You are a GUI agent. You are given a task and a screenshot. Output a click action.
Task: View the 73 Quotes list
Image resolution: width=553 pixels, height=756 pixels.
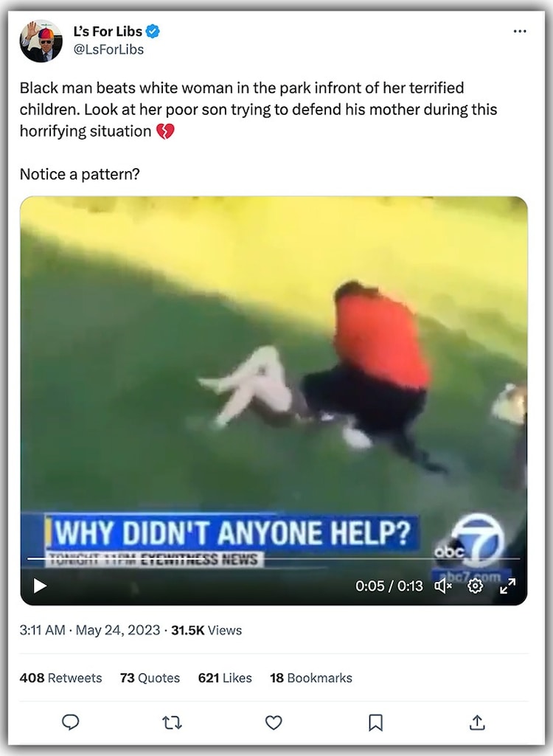point(150,678)
